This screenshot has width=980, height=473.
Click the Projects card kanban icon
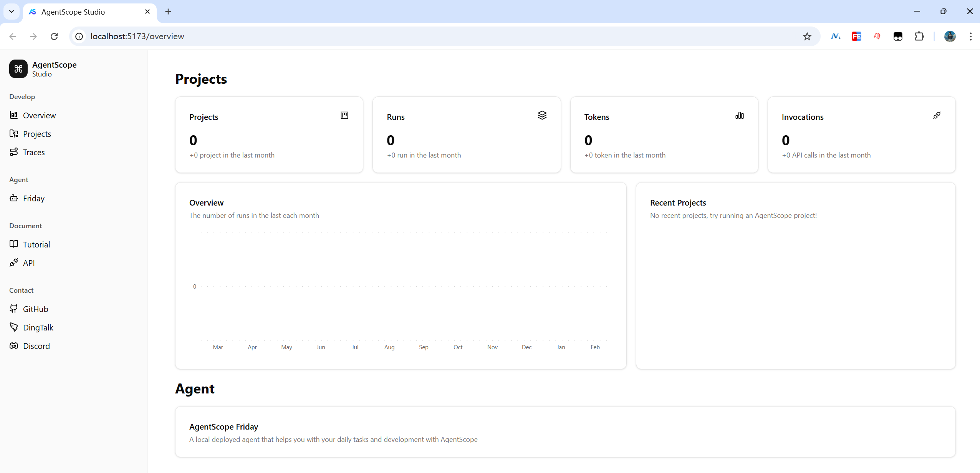point(344,116)
